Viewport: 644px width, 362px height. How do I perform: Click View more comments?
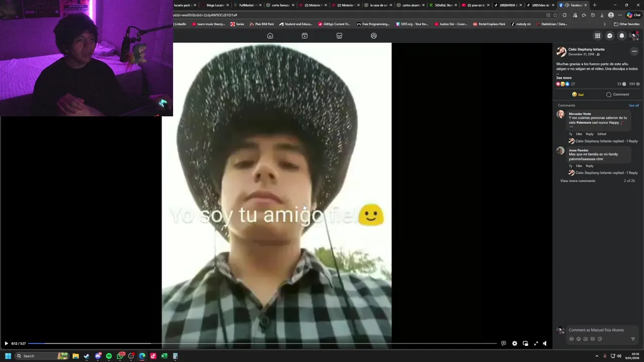(578, 181)
